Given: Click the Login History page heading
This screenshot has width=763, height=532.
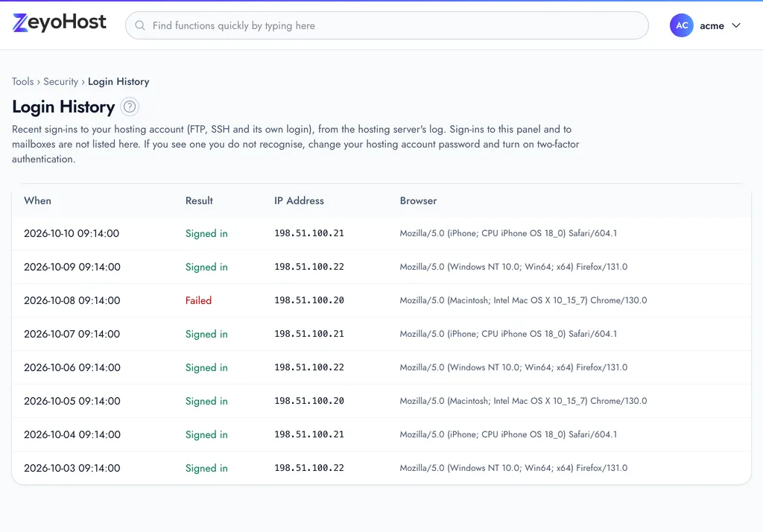Looking at the screenshot, I should (x=63, y=107).
